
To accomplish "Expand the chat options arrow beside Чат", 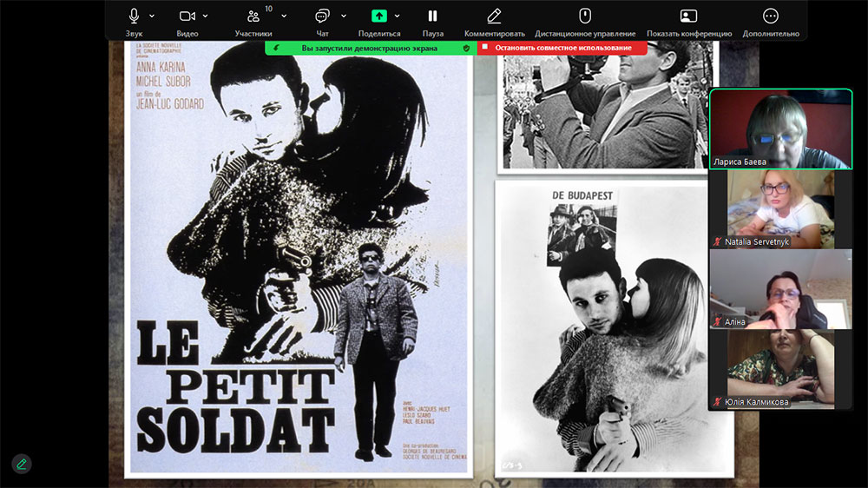I will (x=343, y=16).
